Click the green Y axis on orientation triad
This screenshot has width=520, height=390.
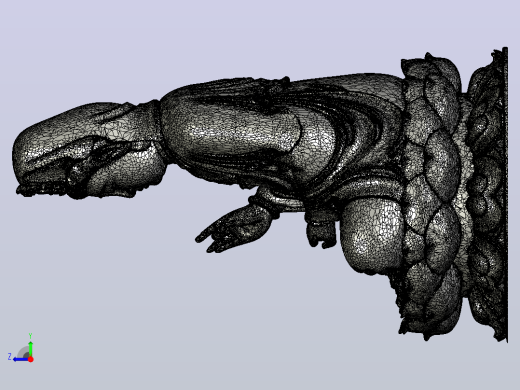tap(30, 349)
